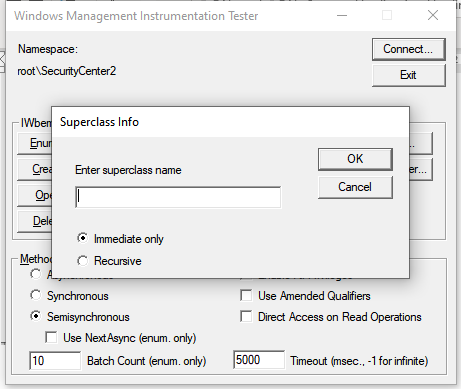Click OK in Superclass Info dialog
This screenshot has height=389, width=461.
click(355, 159)
